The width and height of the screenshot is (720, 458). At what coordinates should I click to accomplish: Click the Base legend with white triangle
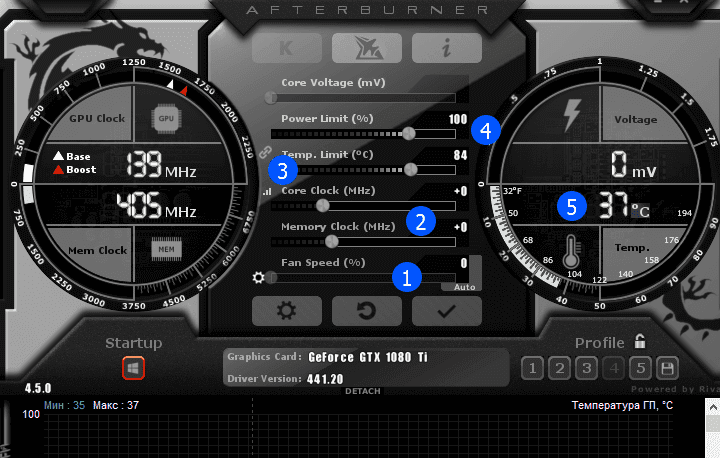tap(72, 156)
